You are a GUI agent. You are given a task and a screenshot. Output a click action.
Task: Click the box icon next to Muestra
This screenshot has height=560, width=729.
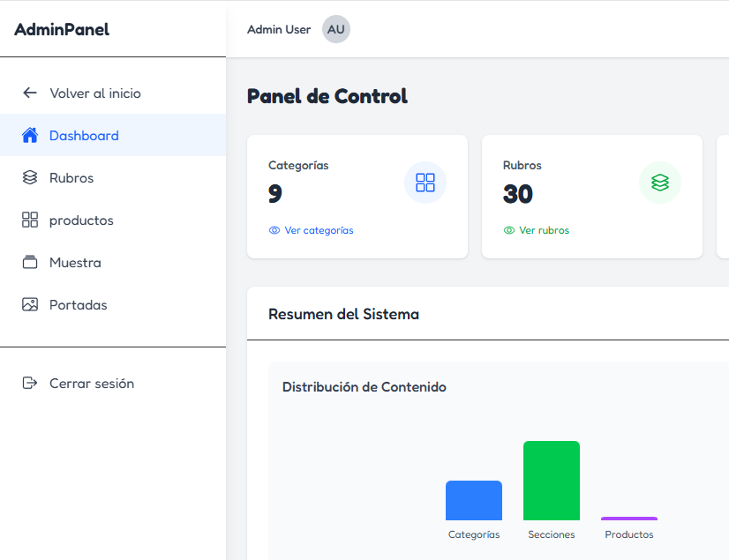[30, 262]
